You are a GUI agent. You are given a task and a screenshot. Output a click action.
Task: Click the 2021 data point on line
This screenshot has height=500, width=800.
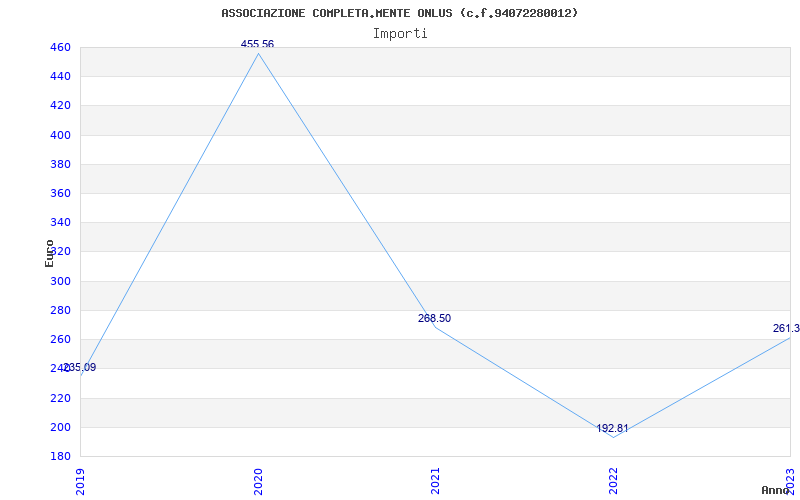click(x=435, y=327)
